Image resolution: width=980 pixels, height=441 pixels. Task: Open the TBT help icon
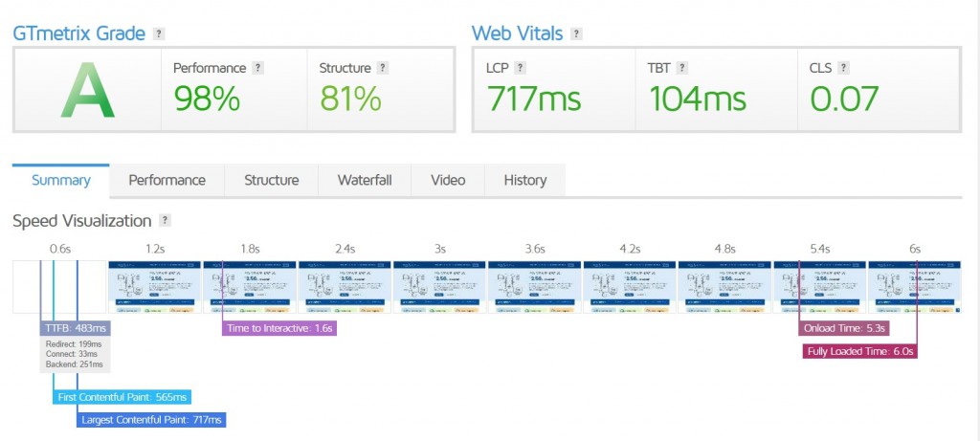click(x=681, y=68)
